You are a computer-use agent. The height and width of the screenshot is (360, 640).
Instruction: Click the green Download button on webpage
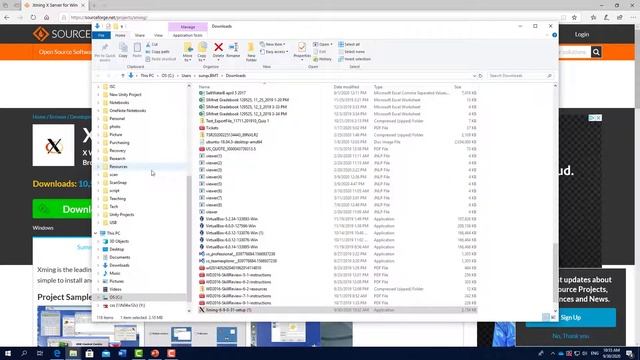point(62,209)
